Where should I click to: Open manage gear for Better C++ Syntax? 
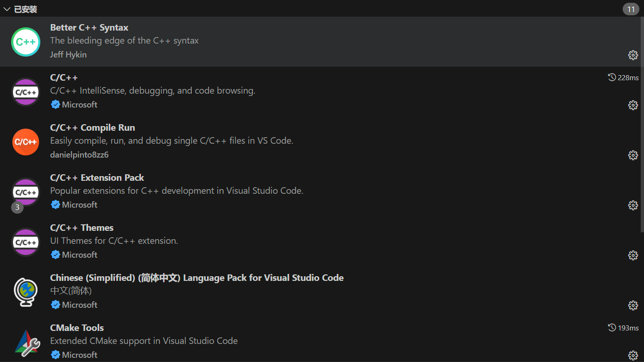tap(633, 55)
